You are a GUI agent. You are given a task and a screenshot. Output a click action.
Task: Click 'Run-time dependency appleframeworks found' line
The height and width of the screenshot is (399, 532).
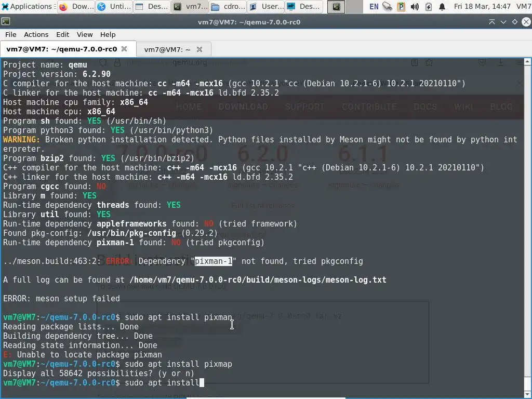tap(150, 223)
